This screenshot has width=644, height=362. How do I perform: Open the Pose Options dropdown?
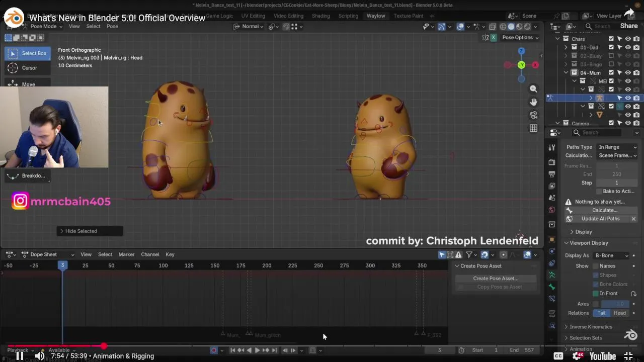[x=520, y=38]
